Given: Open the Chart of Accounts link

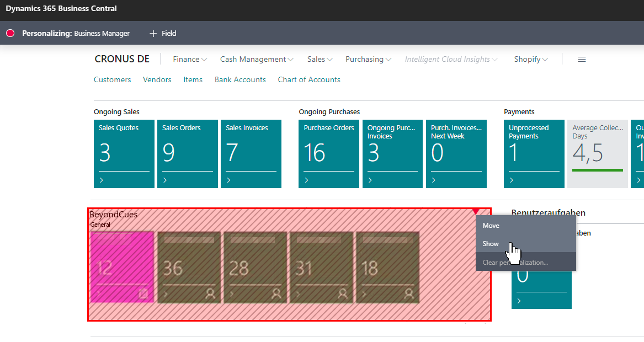Looking at the screenshot, I should 309,79.
